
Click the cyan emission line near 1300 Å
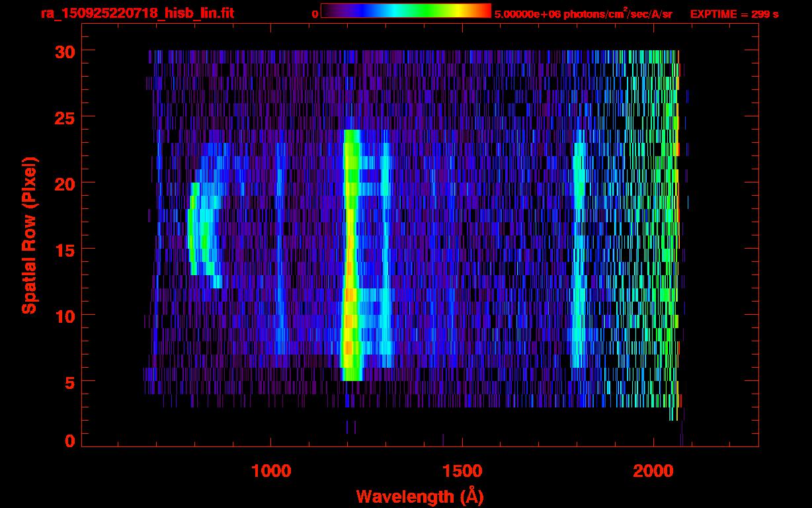click(x=386, y=265)
